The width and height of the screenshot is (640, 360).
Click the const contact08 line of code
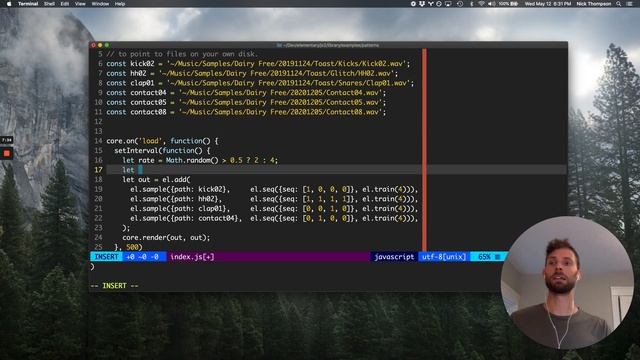coord(246,112)
